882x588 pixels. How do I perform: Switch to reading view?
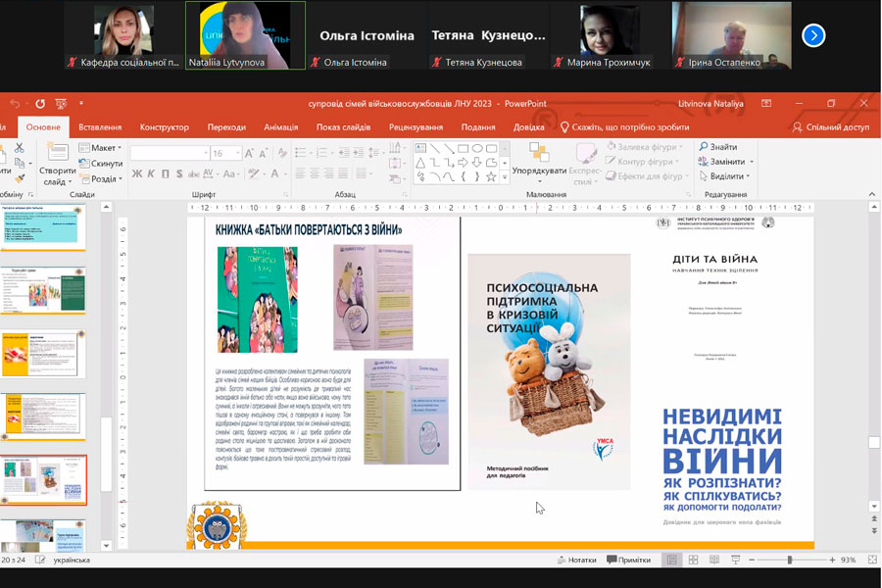[x=714, y=560]
